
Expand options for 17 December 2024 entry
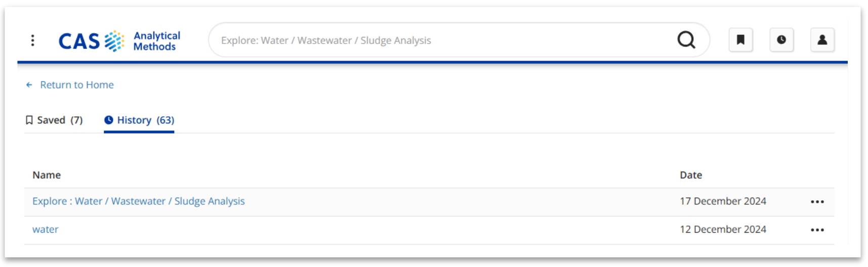coord(817,202)
